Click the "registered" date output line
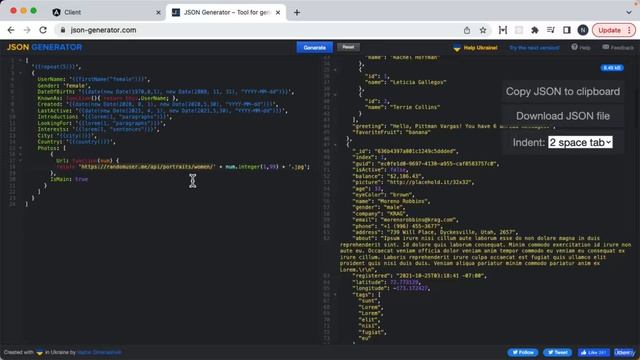Screen dimensions: 640x360 tap(420, 276)
